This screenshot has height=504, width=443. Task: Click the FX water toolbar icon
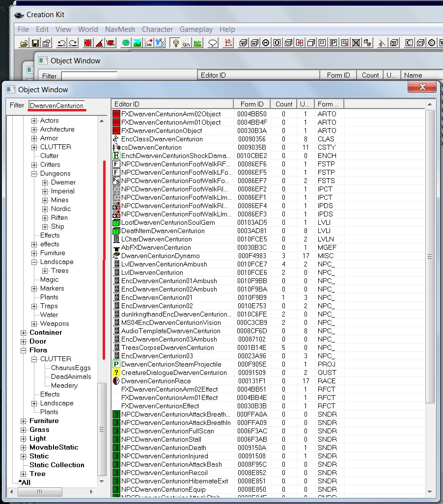(160, 43)
